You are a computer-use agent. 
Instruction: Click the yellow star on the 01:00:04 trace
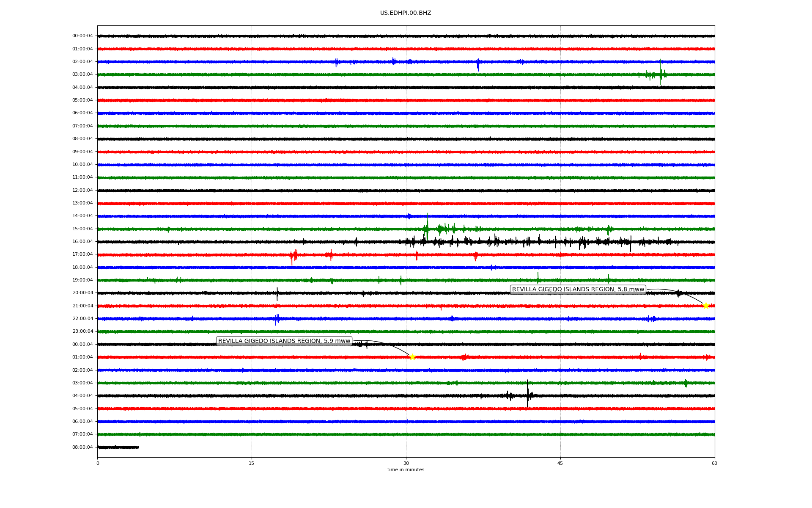click(x=412, y=357)
